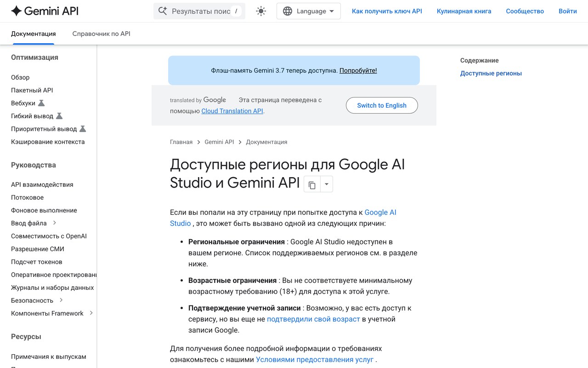Select Приоритетный вывод in the sidebar

[x=44, y=129]
